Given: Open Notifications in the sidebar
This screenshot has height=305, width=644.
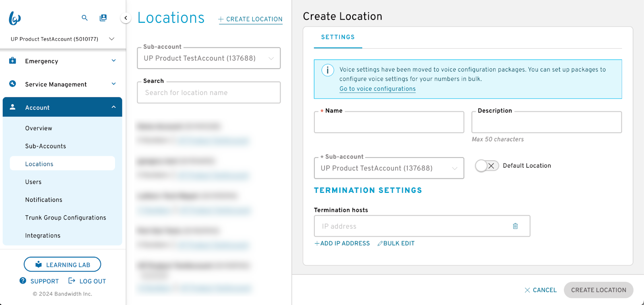Looking at the screenshot, I should coord(44,200).
